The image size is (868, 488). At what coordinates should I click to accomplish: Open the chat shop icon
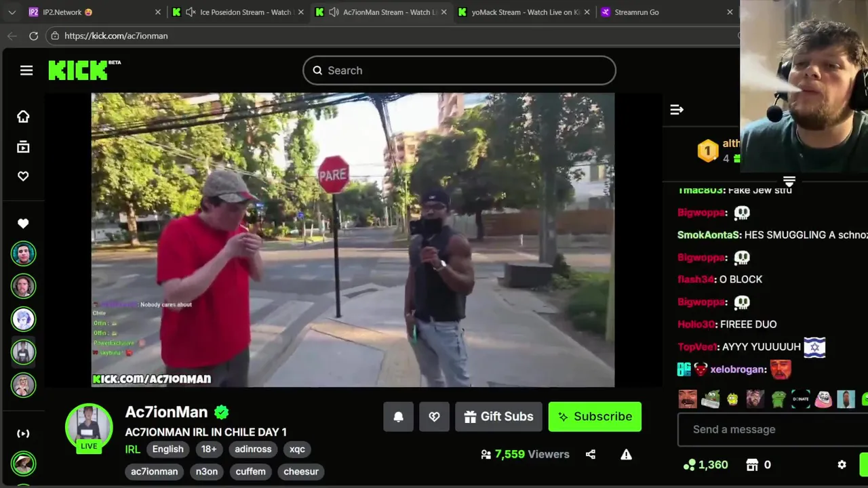pyautogui.click(x=752, y=465)
